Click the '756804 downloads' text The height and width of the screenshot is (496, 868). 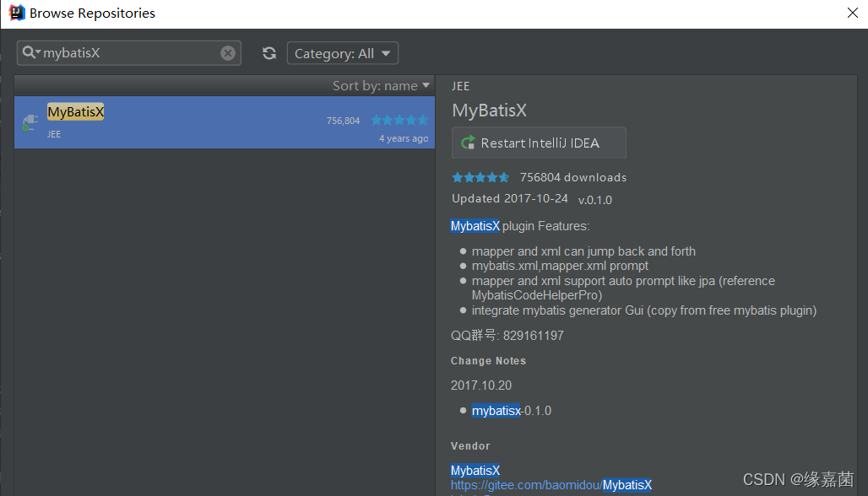(x=573, y=177)
